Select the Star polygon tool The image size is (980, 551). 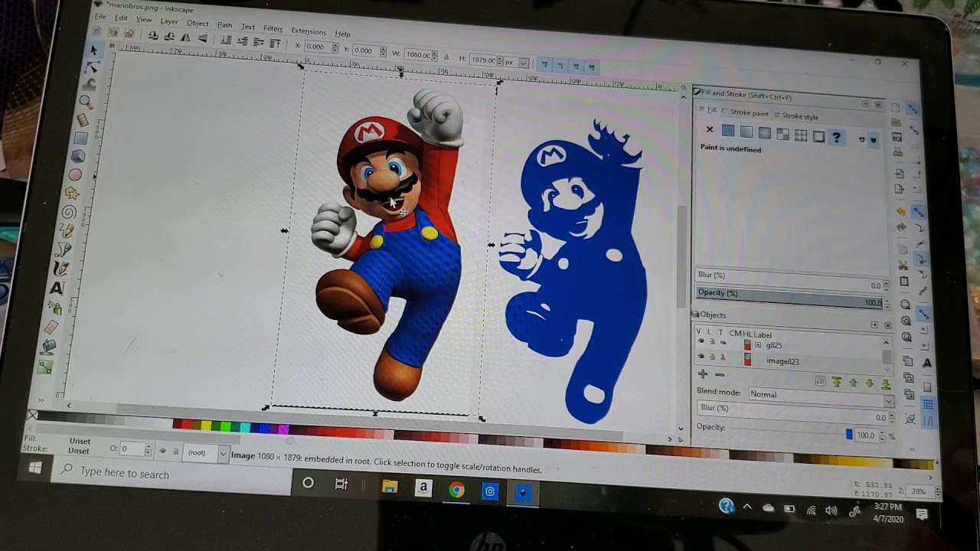(x=72, y=194)
